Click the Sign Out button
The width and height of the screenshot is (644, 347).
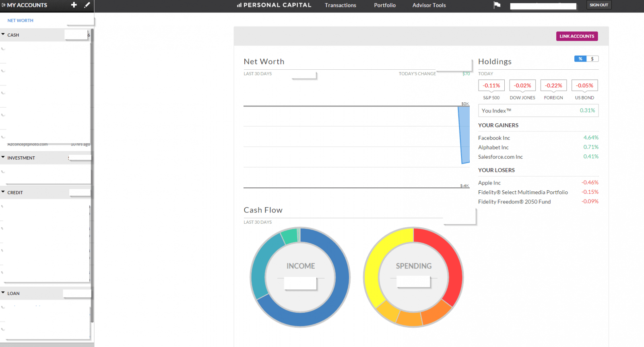tap(599, 5)
